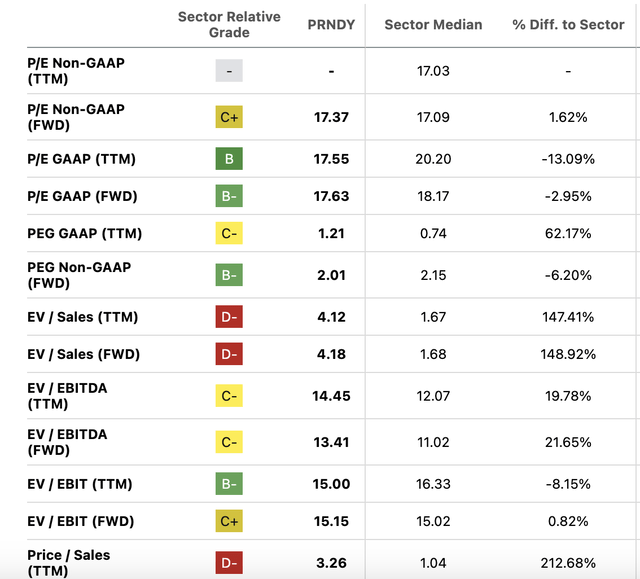Click the B- badge in P/E GAAP (FWD) row
Viewport: 640px width, 579px height.
point(229,196)
